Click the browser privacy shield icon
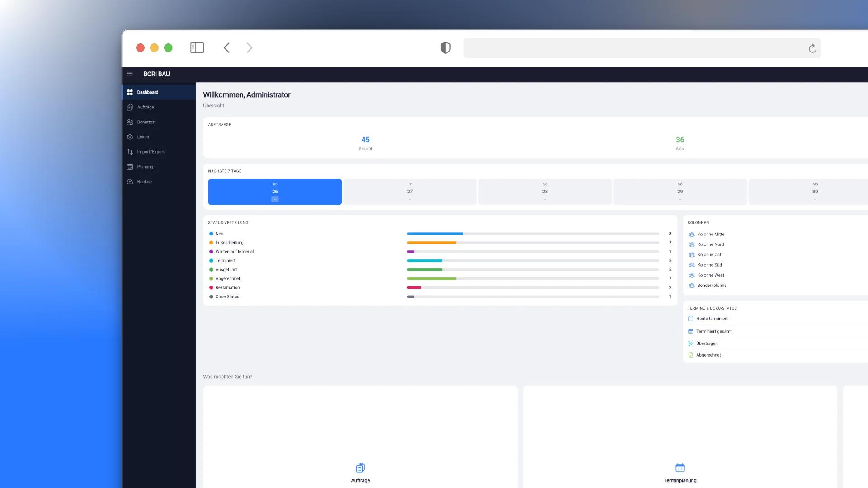Viewport: 868px width, 488px height. [x=445, y=47]
